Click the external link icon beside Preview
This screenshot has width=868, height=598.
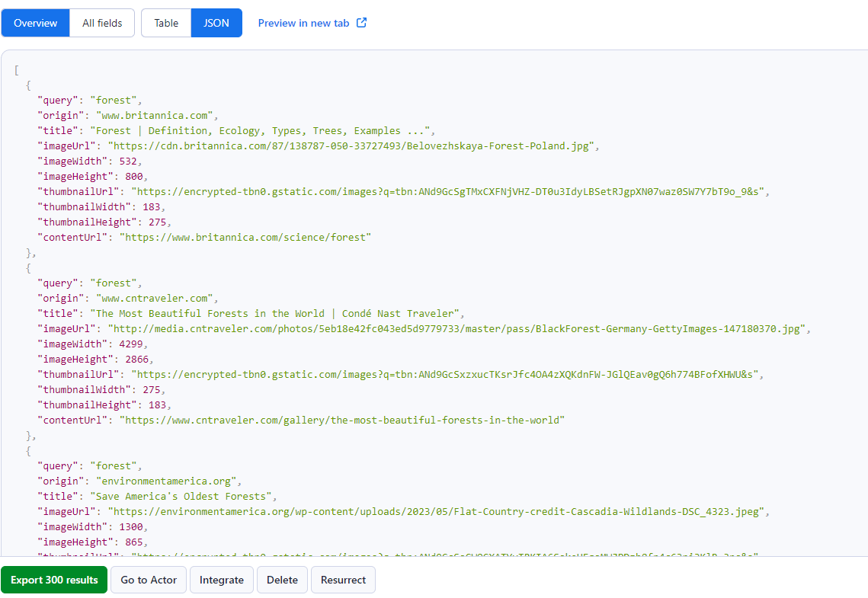tap(361, 23)
